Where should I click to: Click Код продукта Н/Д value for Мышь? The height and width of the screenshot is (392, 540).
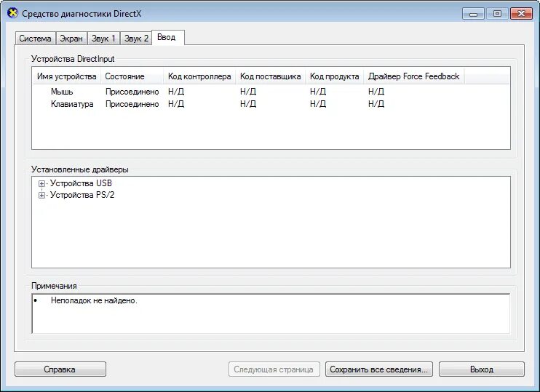(x=318, y=92)
